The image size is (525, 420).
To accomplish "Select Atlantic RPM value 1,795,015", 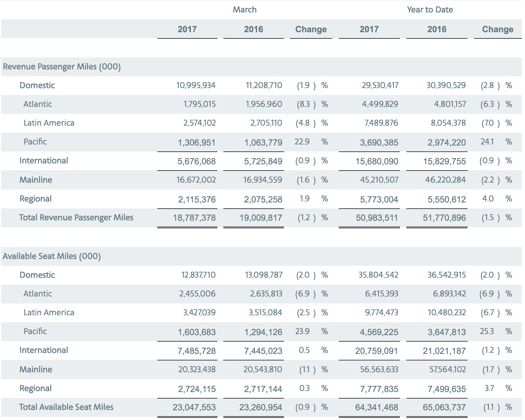I will (x=199, y=104).
